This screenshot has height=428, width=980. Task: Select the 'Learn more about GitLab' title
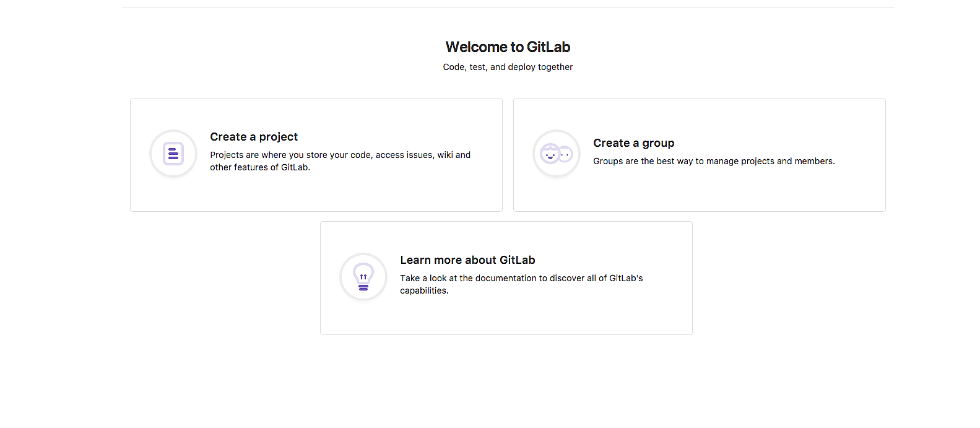(x=467, y=260)
